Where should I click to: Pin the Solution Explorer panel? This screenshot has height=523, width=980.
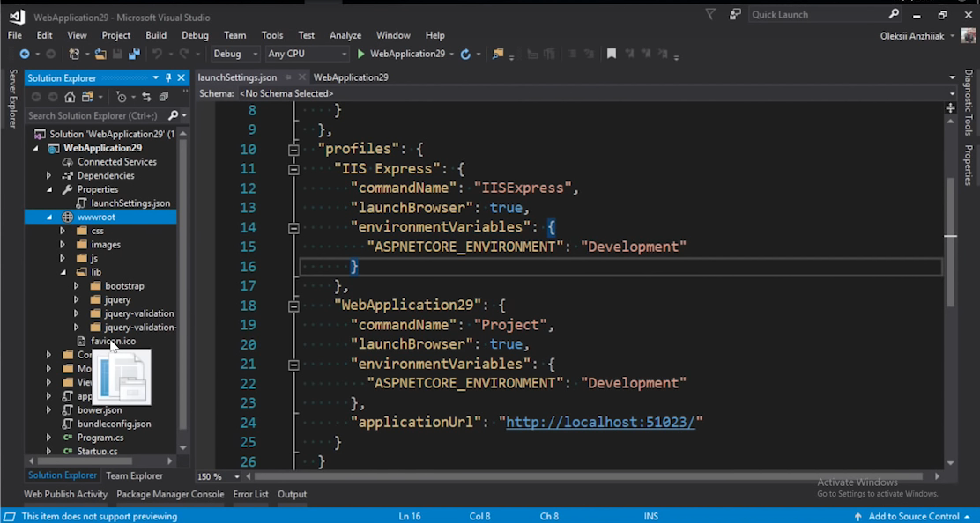(x=168, y=77)
